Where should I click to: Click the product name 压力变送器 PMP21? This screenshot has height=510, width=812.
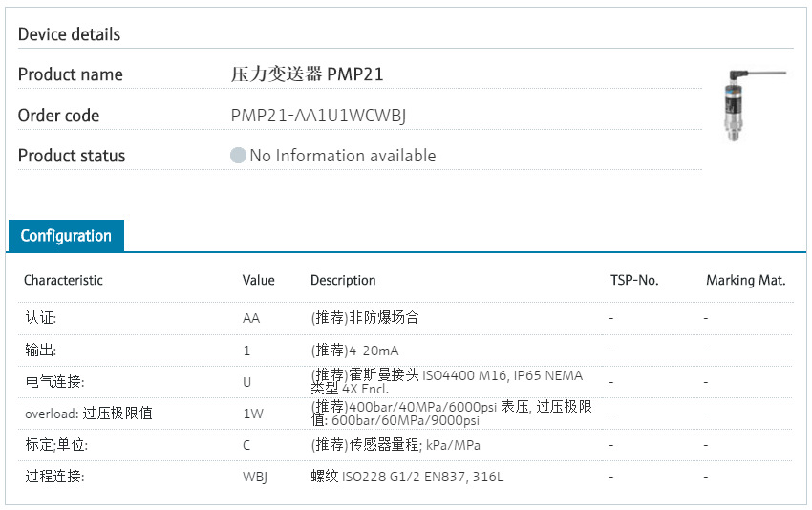pyautogui.click(x=307, y=74)
